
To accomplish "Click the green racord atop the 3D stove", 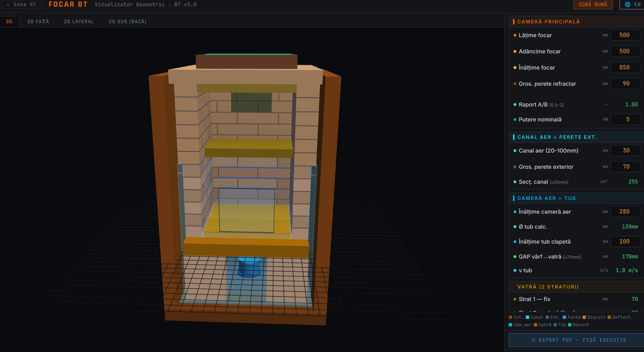I will pyautogui.click(x=248, y=54).
